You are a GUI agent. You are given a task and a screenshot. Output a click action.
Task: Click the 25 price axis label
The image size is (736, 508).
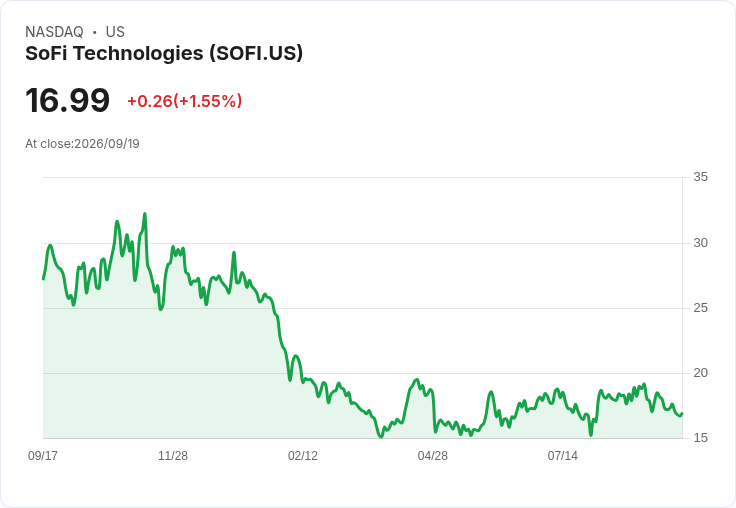tap(701, 308)
